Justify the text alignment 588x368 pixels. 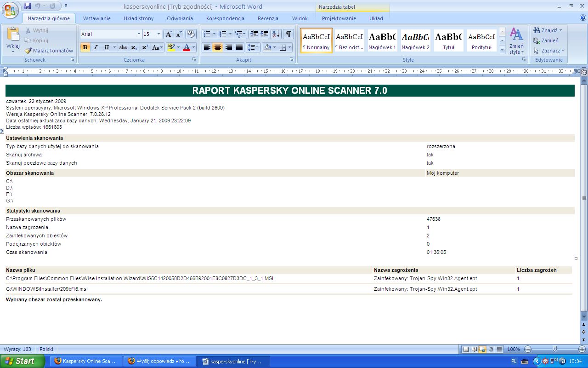[238, 47]
